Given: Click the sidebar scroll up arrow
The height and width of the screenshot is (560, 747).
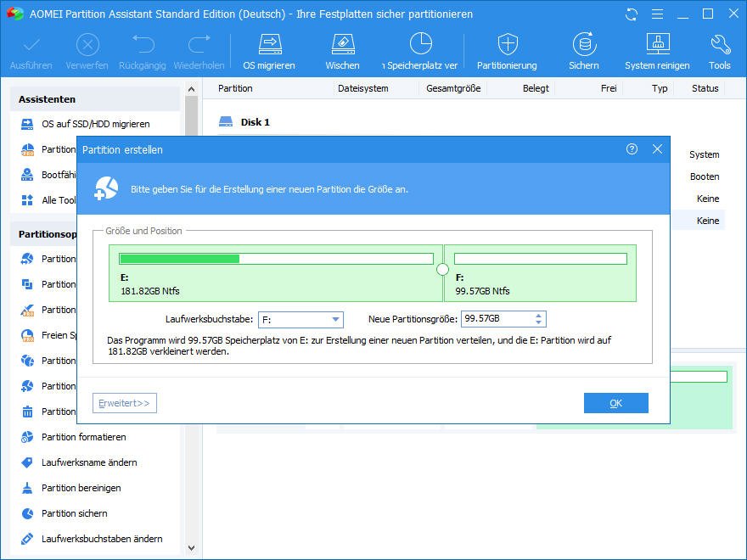Looking at the screenshot, I should [191, 89].
